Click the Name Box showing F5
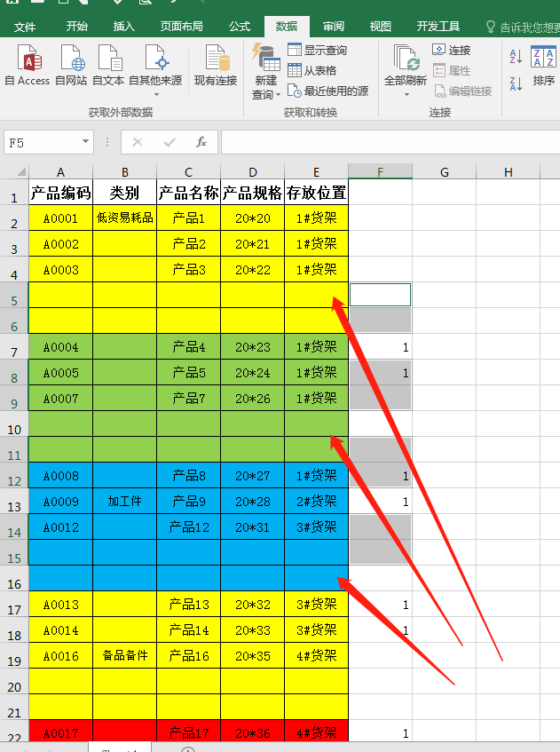 coord(43,142)
